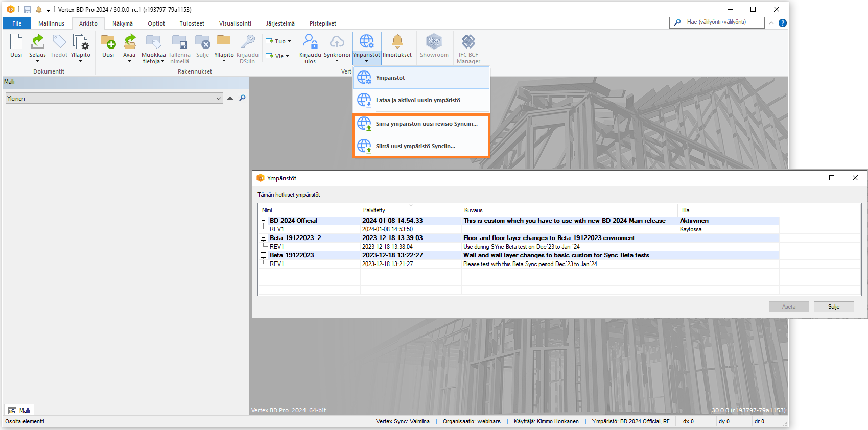Click the Uusi new document icon
Image resolution: width=868 pixels, height=430 pixels.
point(16,42)
